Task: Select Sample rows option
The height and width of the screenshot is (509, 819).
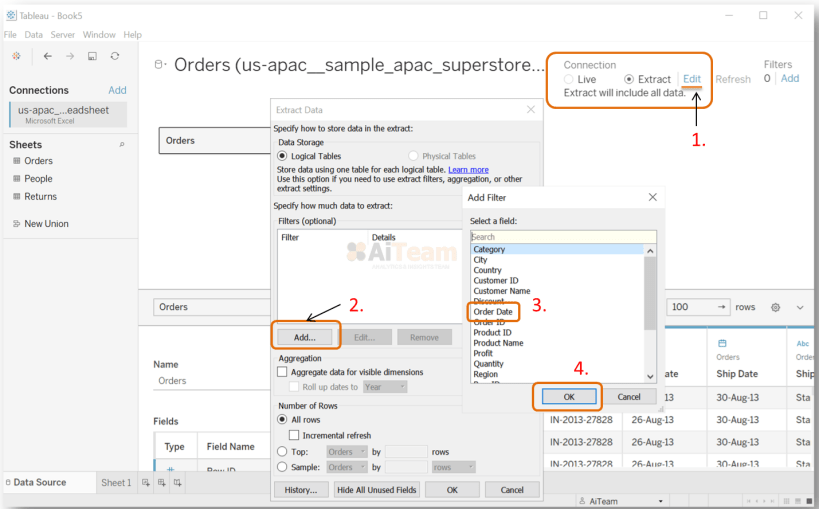Action: 282,467
